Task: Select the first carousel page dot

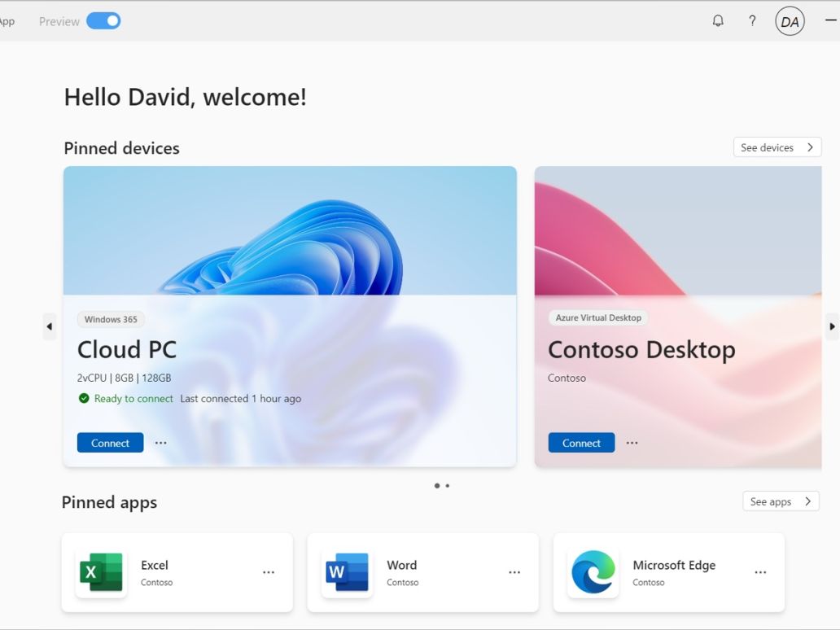Action: 437,486
